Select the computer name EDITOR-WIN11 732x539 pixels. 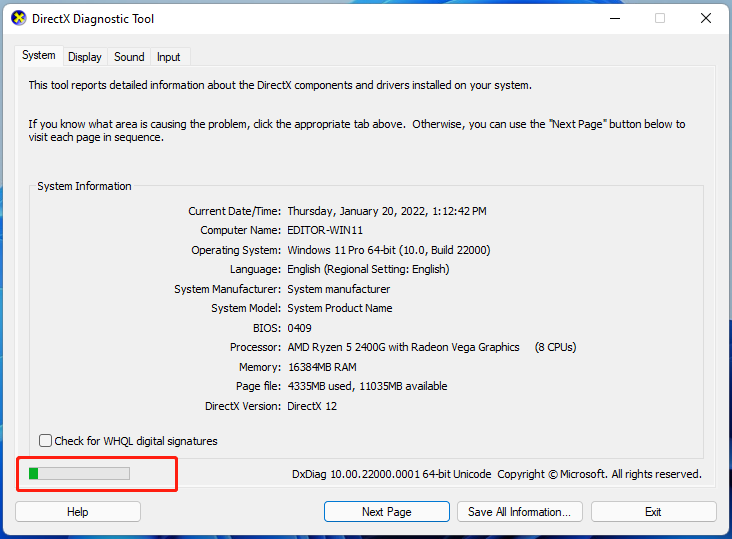pyautogui.click(x=325, y=231)
